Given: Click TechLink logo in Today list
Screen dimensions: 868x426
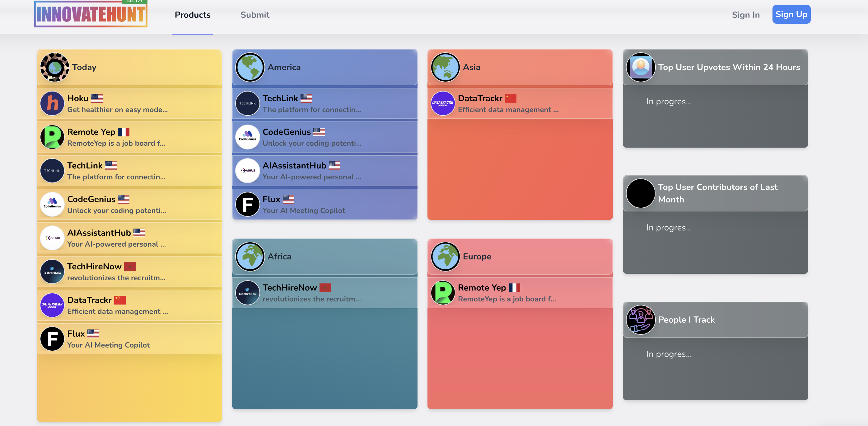Looking at the screenshot, I should point(52,171).
